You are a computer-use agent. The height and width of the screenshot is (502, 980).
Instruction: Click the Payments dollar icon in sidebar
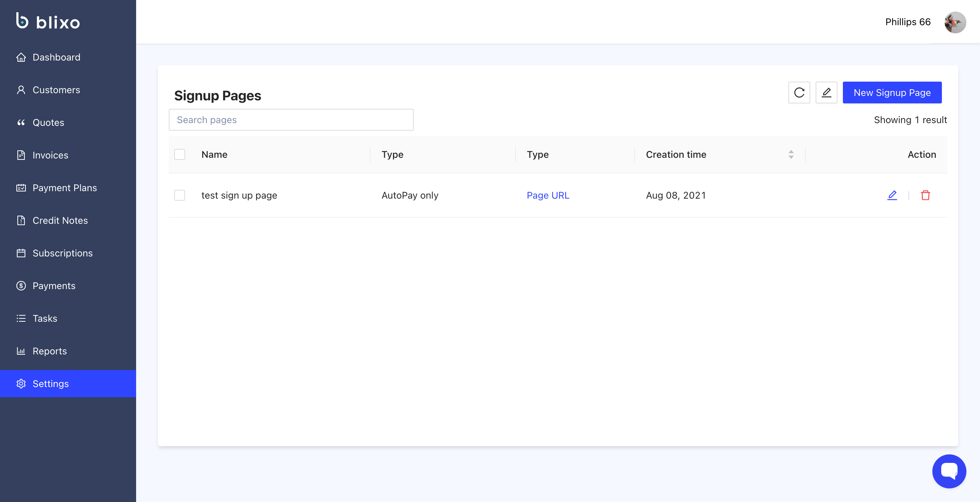coord(21,286)
